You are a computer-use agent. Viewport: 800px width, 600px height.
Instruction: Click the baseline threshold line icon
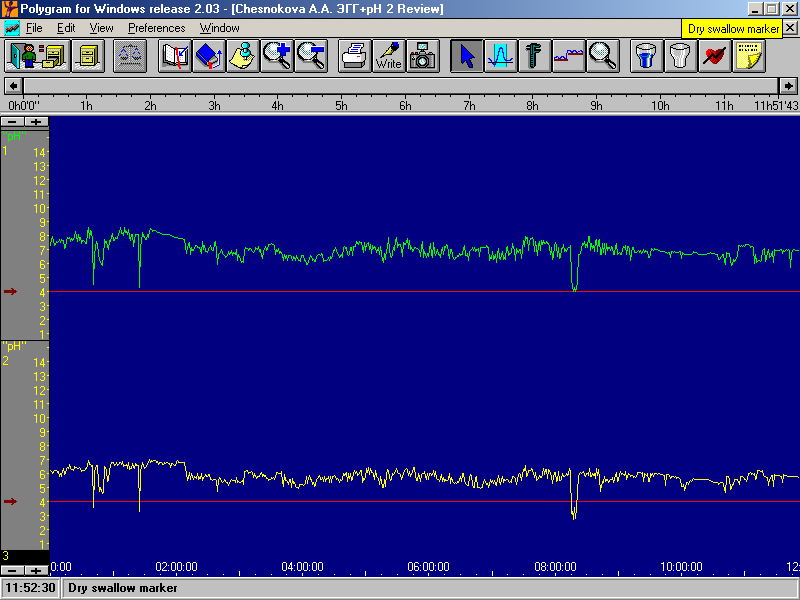[x=569, y=56]
